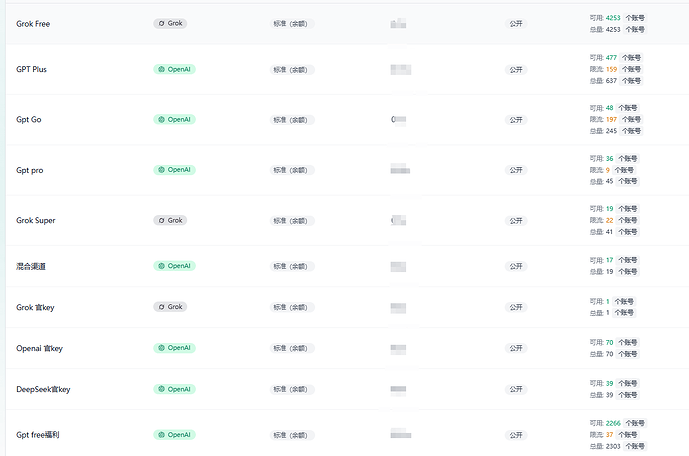Viewport: 689px width, 456px height.
Task: Select the GPT Plus group name
Action: [x=31, y=69]
